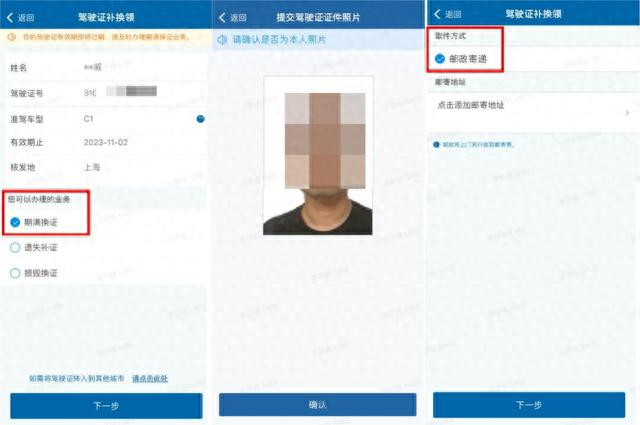
Task: Click the speaker icon beside 请确认是否为本人照片
Action: (x=222, y=40)
